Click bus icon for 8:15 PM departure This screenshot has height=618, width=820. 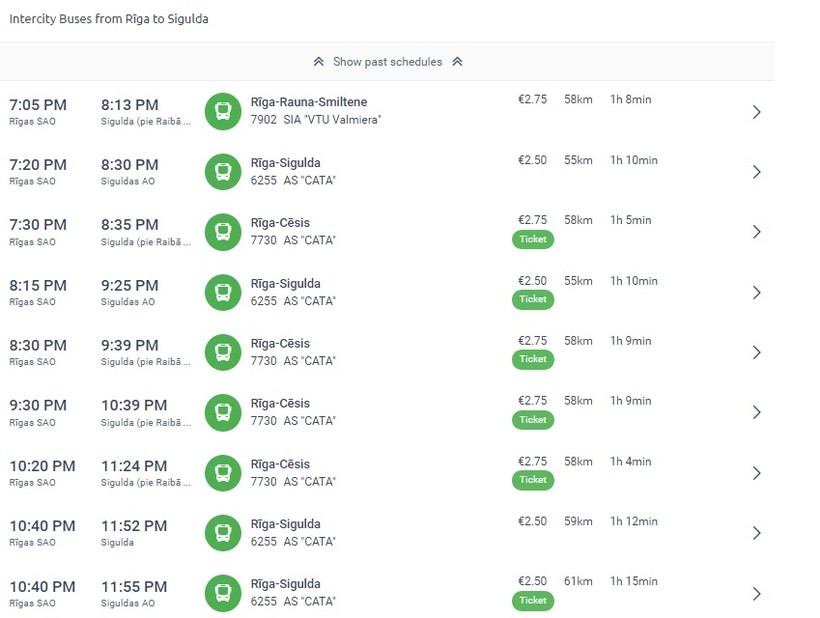pyautogui.click(x=223, y=292)
